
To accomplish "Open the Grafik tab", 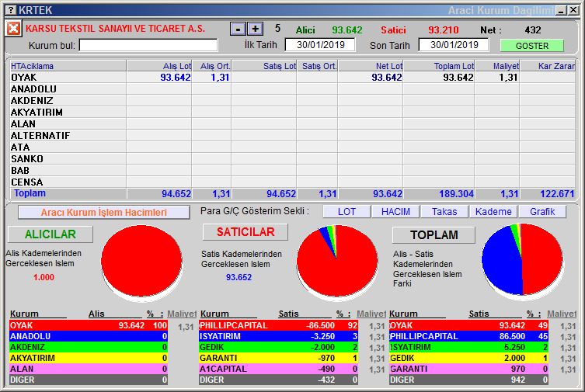I will [x=542, y=212].
